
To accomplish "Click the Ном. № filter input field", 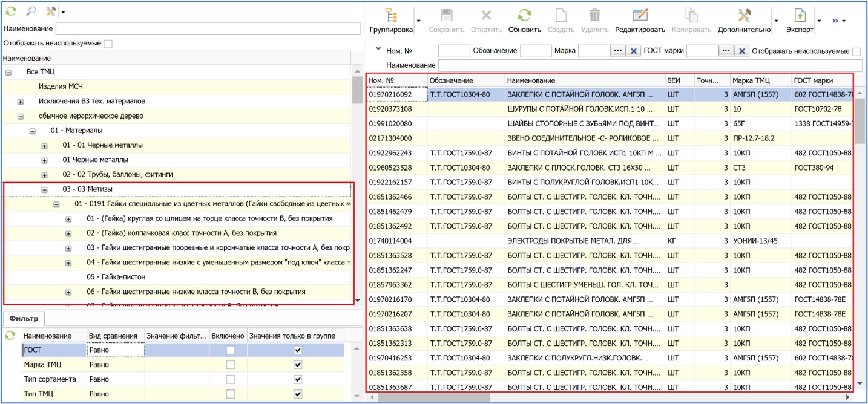I will 453,51.
